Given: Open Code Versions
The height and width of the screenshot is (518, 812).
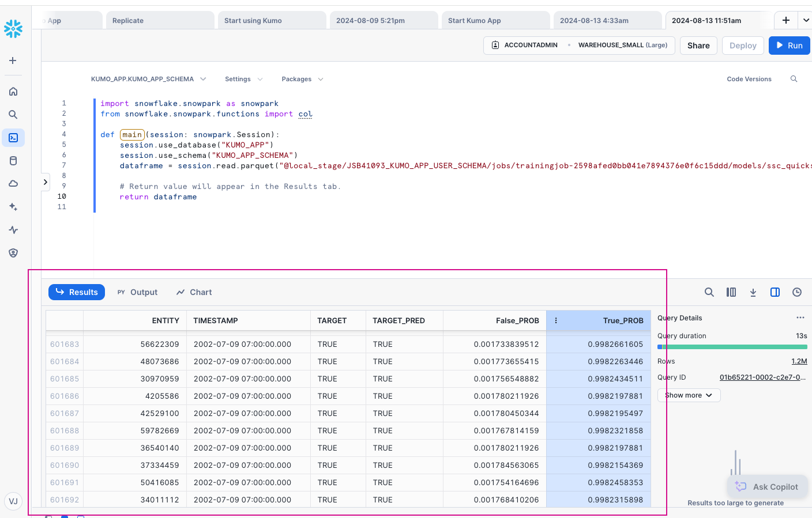Looking at the screenshot, I should tap(749, 79).
